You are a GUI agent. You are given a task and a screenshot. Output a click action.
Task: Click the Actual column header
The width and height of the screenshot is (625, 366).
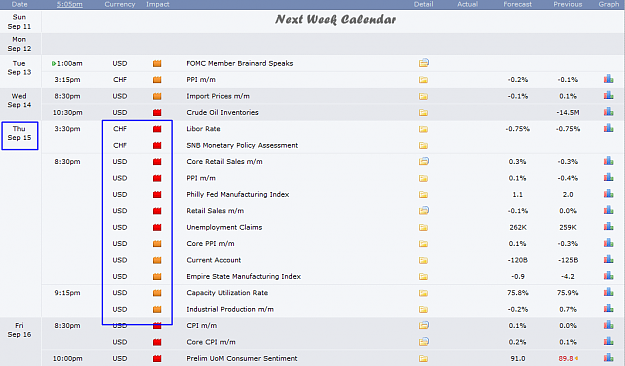[x=467, y=4]
